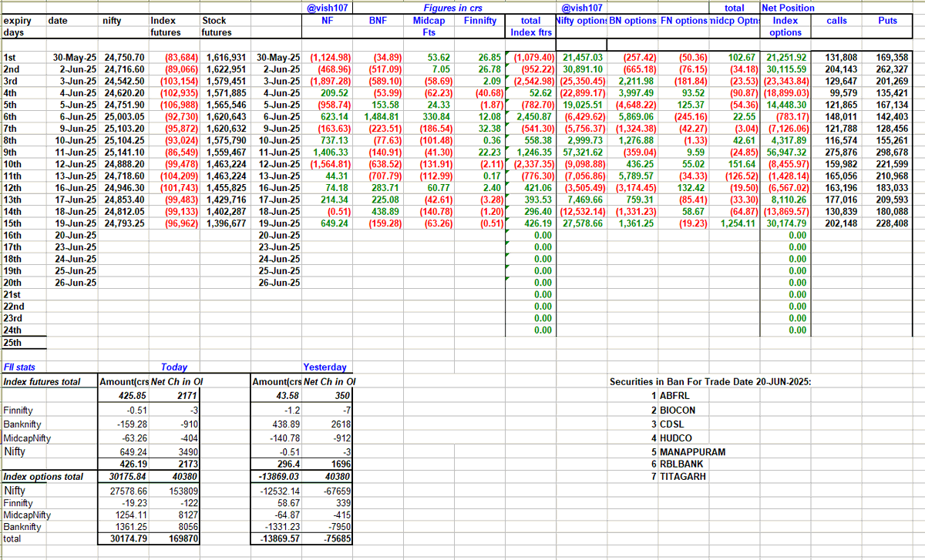Screen dimensions: 925x560
Task: Select total index futures value 2,450.87
Action: click(x=535, y=117)
